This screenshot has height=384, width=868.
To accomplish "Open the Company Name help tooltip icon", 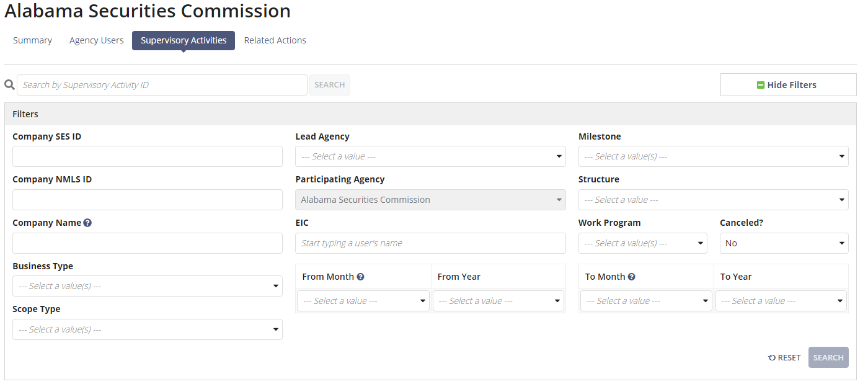I will [87, 222].
